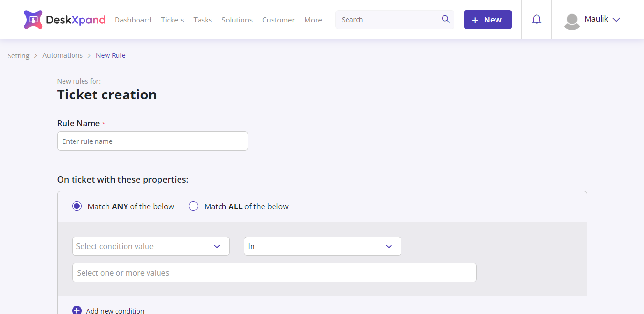Open the Tickets navigation item
Image resolution: width=644 pixels, height=314 pixels.
pyautogui.click(x=172, y=20)
